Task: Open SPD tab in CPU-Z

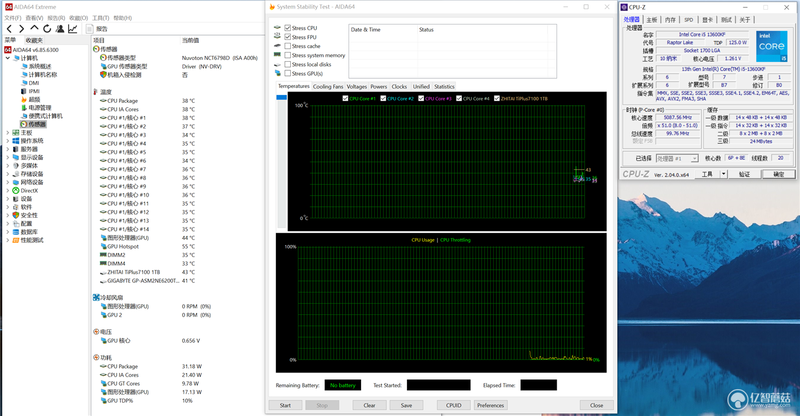Action: tap(689, 20)
